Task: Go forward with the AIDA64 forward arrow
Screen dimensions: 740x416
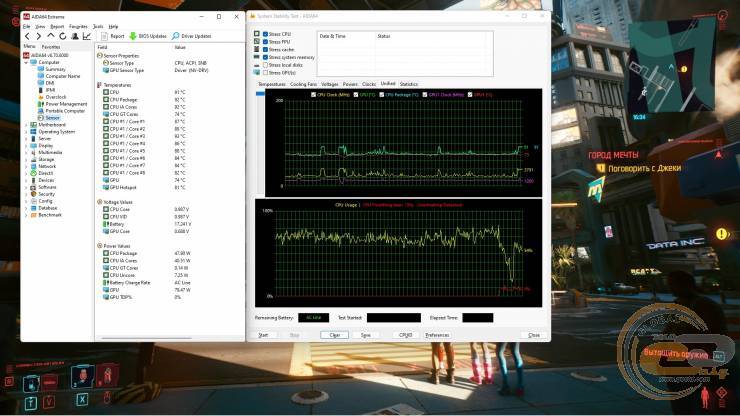Action: pos(38,36)
